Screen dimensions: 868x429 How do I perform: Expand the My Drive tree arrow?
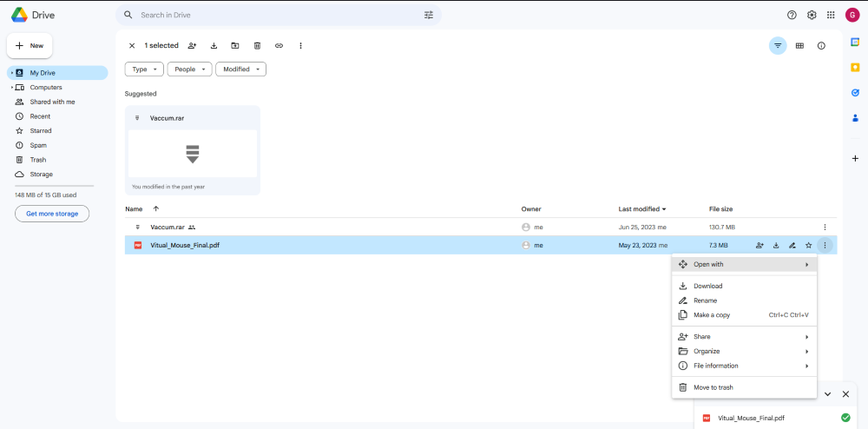[11, 73]
